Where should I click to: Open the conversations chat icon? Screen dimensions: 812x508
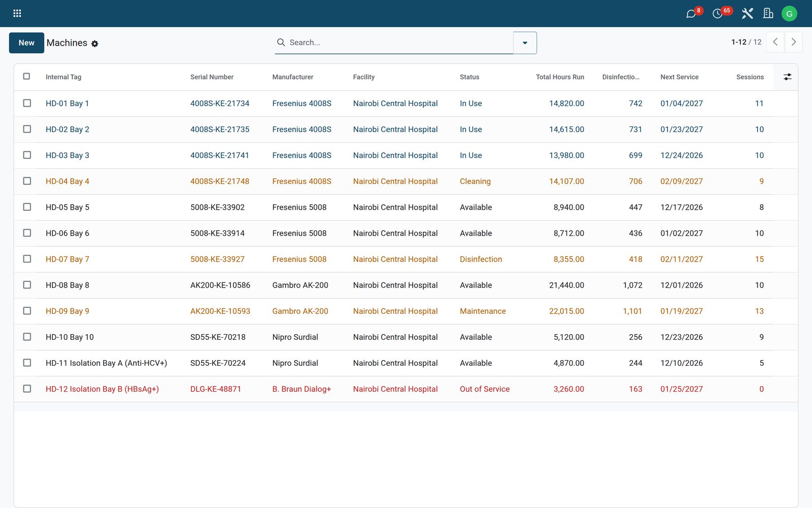tap(691, 14)
